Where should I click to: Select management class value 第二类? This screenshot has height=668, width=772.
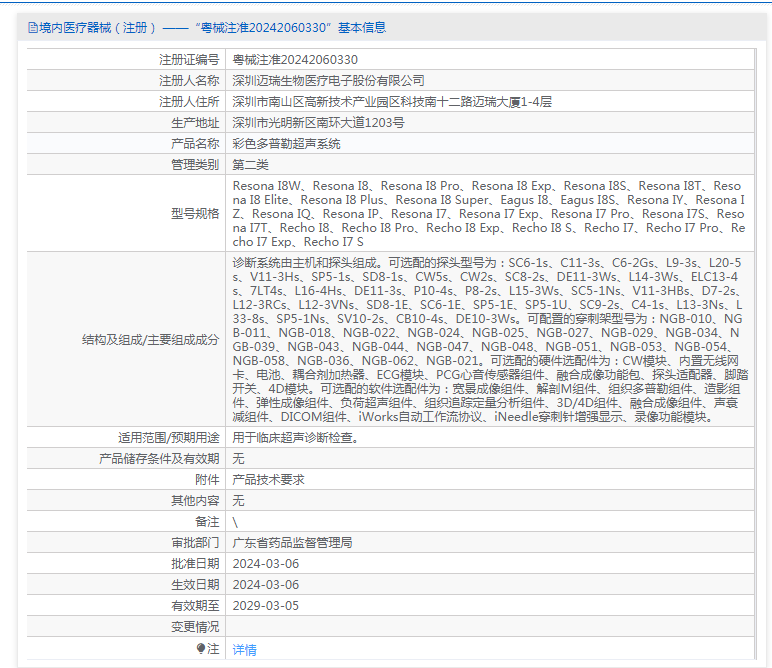click(x=251, y=165)
